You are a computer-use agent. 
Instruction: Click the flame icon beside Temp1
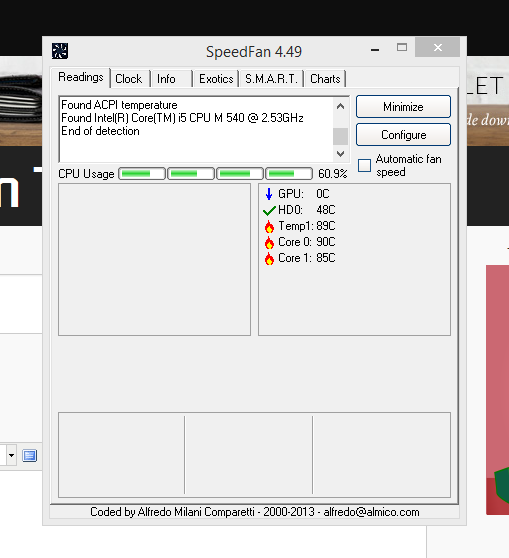click(x=269, y=226)
